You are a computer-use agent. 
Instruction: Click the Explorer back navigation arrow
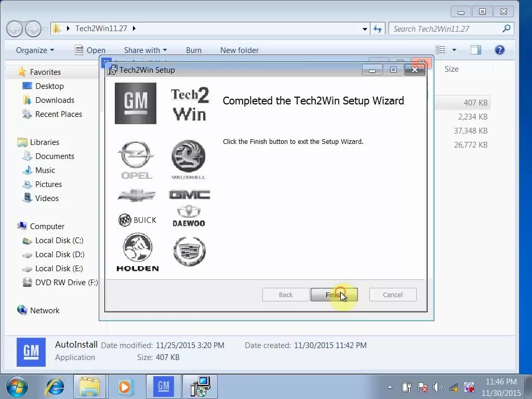pos(15,29)
